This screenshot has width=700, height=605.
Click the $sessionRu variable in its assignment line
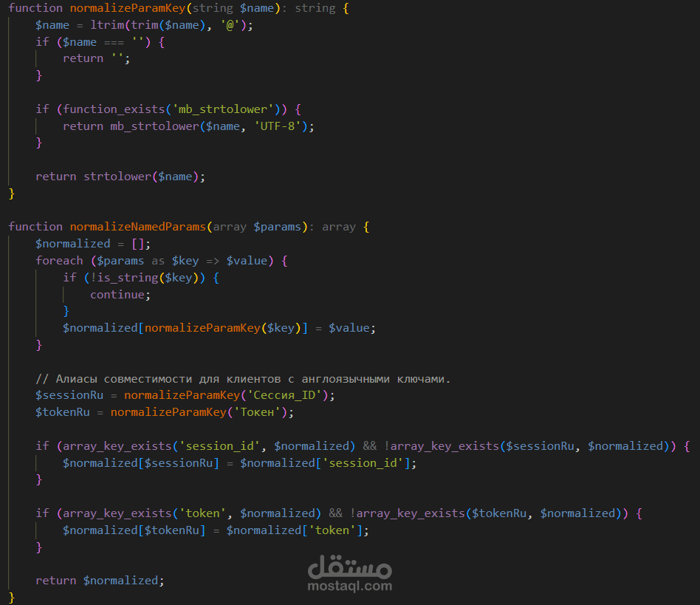tap(69, 395)
